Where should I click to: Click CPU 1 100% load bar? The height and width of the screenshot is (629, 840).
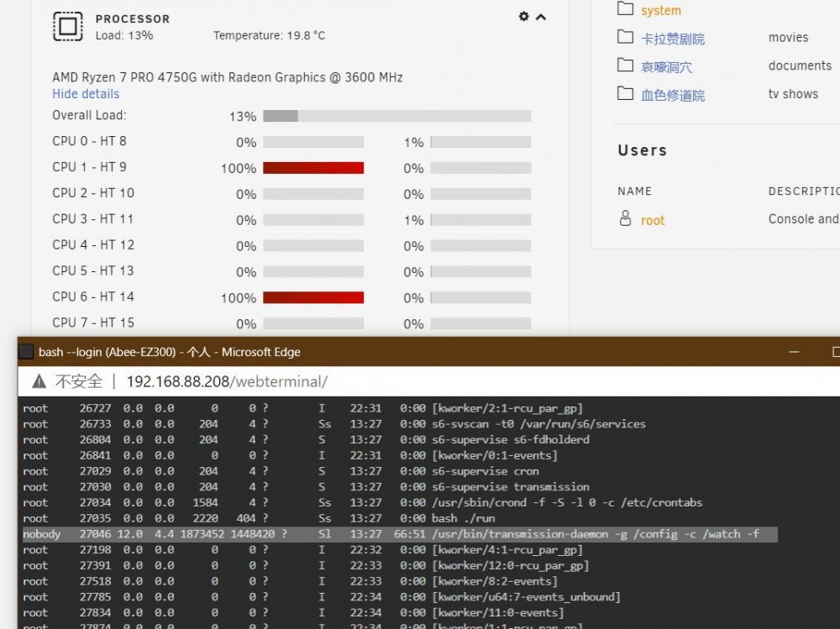(x=312, y=168)
